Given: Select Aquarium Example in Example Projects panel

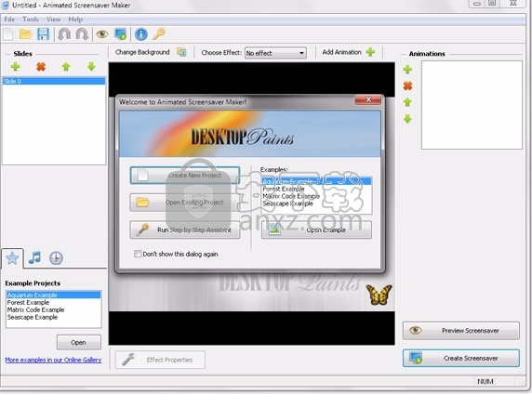Looking at the screenshot, I should click(x=54, y=295).
